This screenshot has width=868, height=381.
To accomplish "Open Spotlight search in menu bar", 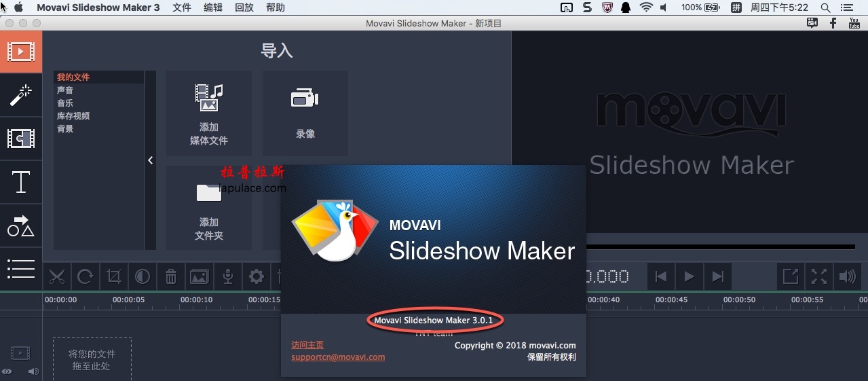I will tap(825, 7).
